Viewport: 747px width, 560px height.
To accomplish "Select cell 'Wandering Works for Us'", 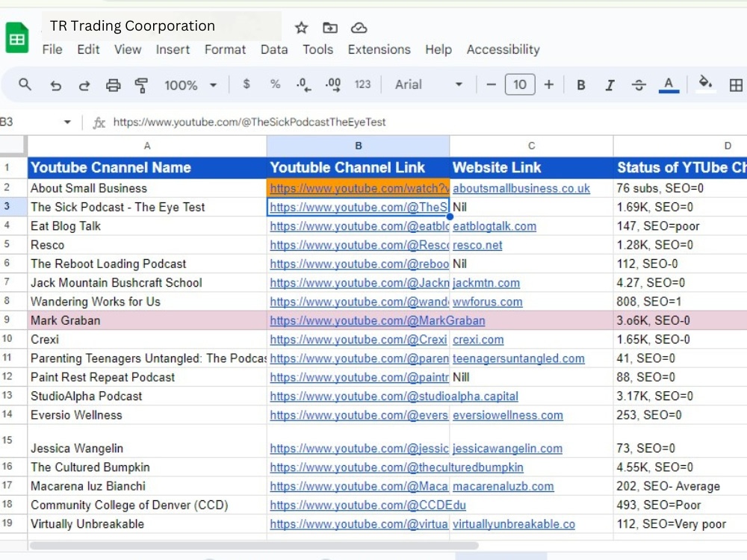I will [x=147, y=302].
